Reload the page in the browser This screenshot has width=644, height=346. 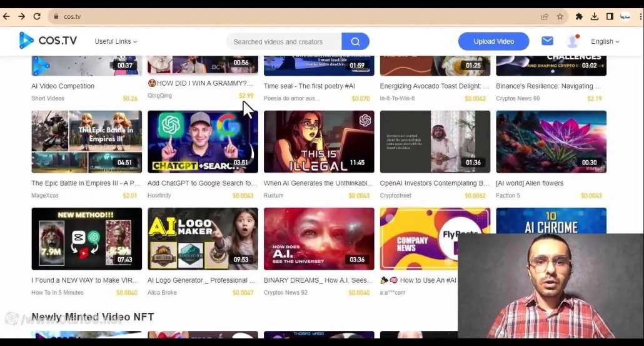[37, 17]
